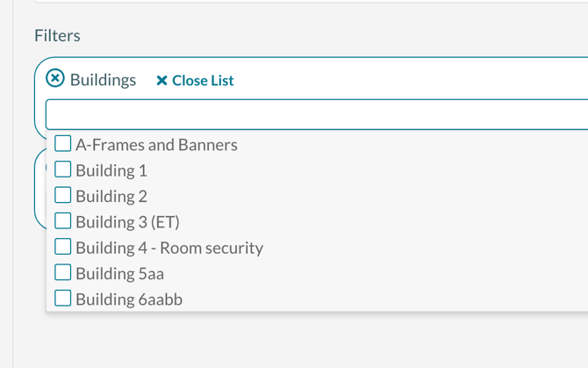Viewport: 588px width, 368px height.
Task: Tick the Building 1 checkbox
Action: point(63,169)
